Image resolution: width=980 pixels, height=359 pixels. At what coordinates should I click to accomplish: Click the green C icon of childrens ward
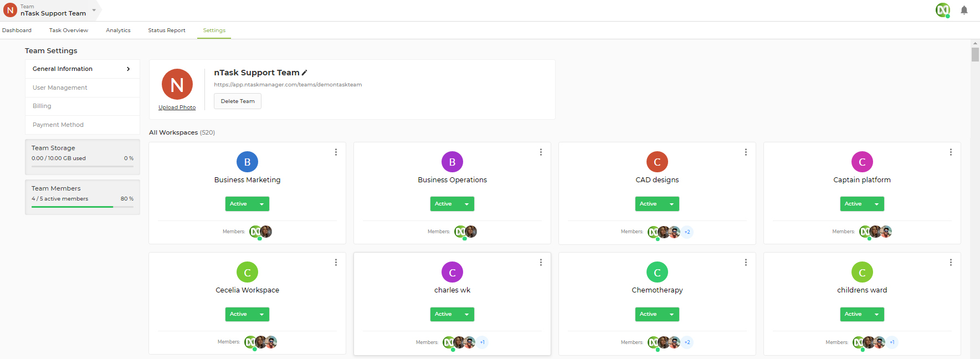(862, 272)
